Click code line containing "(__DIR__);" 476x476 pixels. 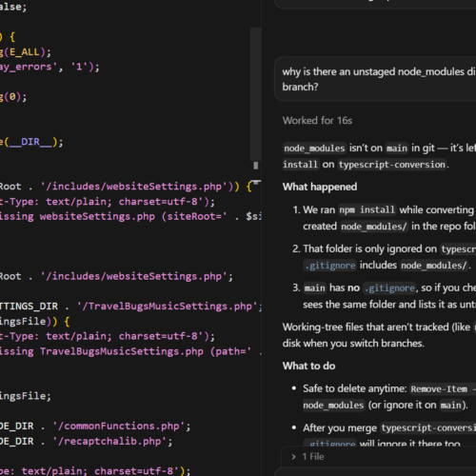[31, 142]
